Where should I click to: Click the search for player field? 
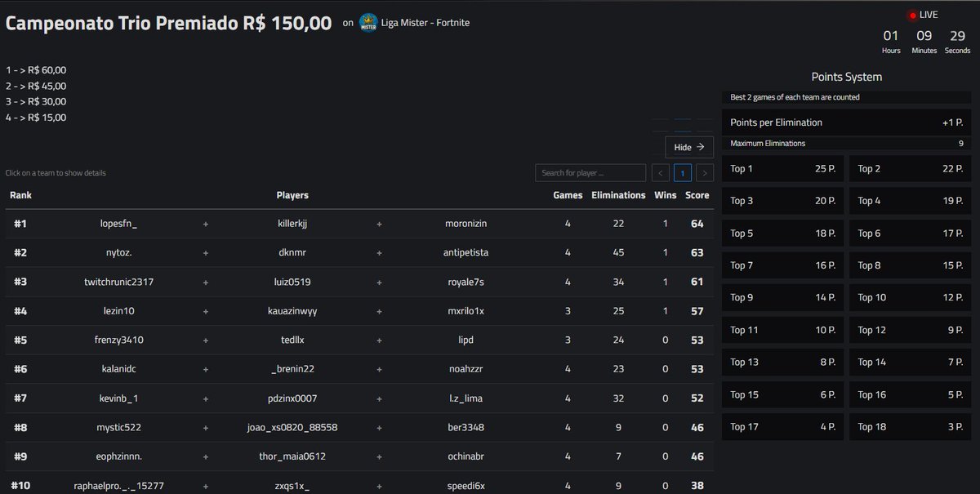click(590, 172)
